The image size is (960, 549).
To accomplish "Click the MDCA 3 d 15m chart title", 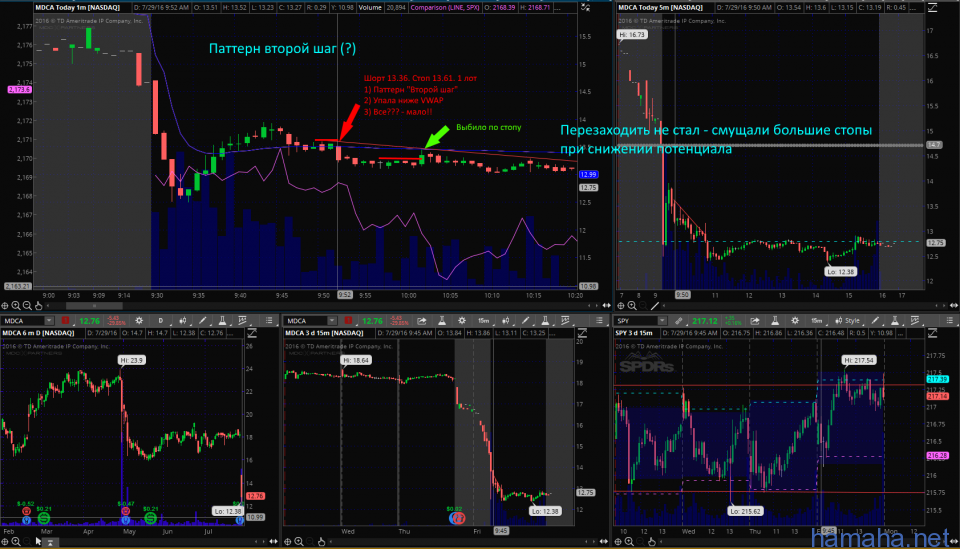I will pos(324,333).
